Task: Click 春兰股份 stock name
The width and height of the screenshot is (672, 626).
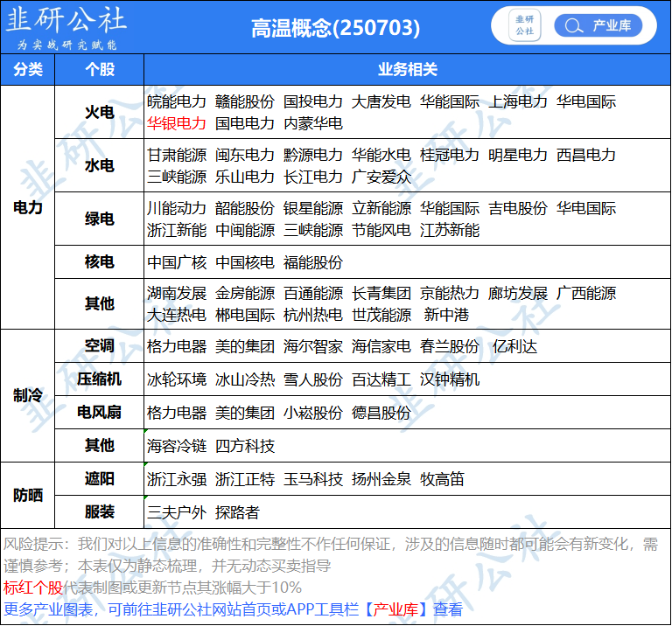Action: (449, 346)
